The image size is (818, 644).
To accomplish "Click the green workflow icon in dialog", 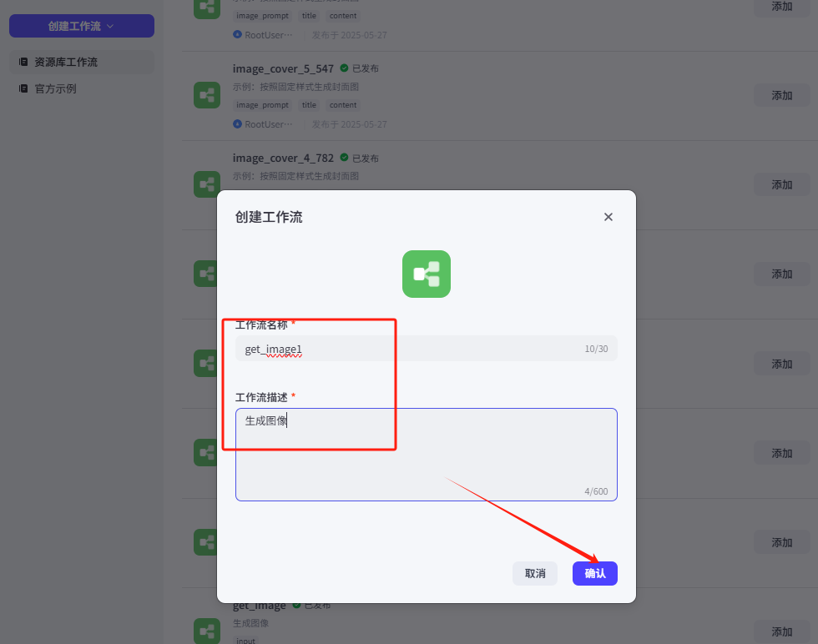I will click(x=427, y=274).
